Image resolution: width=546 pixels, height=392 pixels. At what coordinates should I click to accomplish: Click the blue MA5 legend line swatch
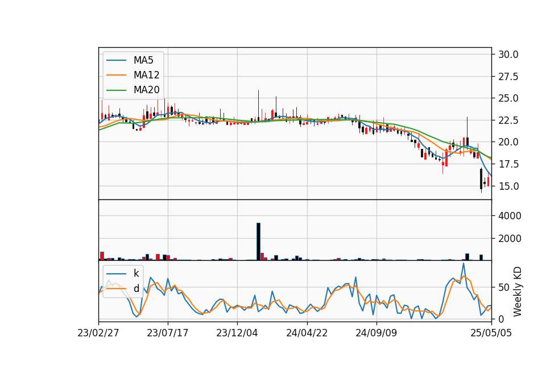tap(116, 60)
